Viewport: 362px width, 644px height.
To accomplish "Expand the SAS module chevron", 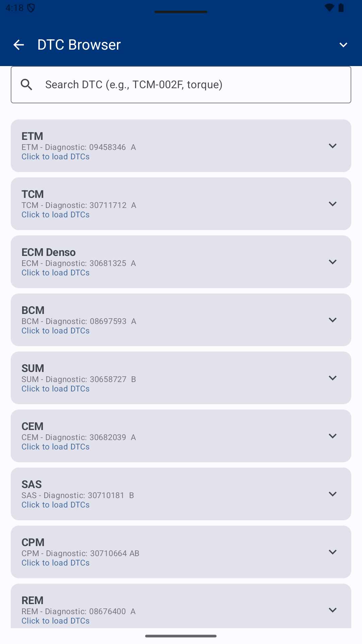I will (333, 494).
